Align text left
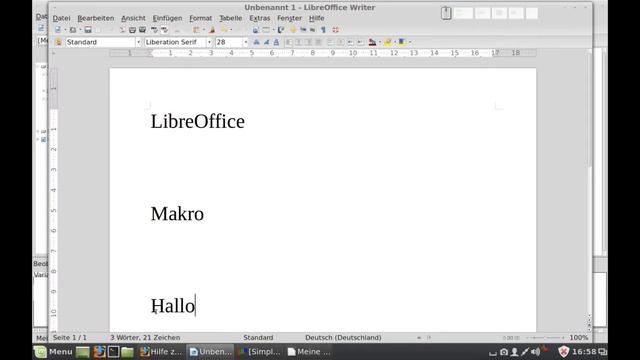The image size is (640, 360). [289, 42]
